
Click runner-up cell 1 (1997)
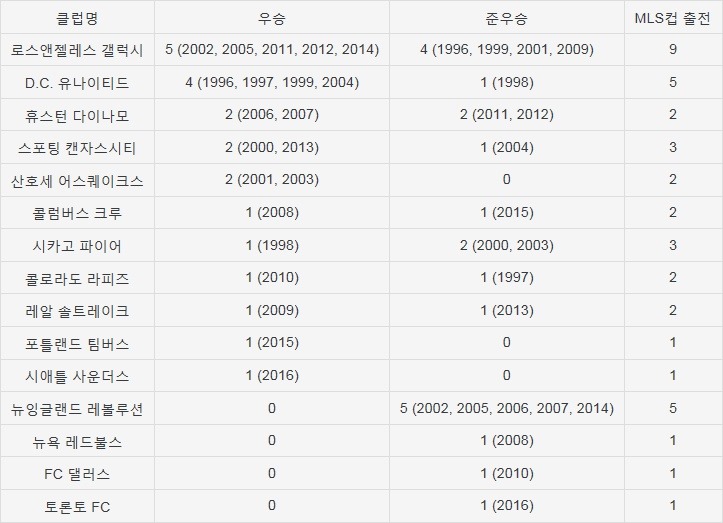point(506,278)
